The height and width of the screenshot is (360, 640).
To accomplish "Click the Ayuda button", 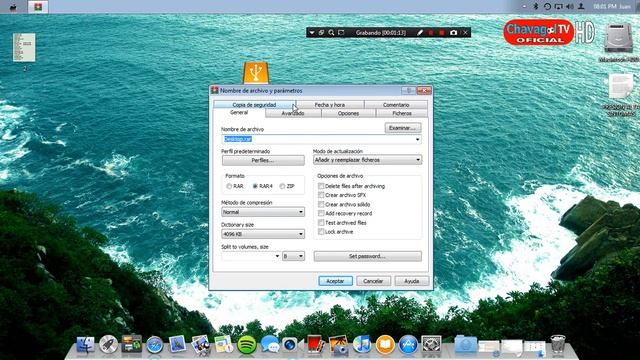I will [411, 281].
